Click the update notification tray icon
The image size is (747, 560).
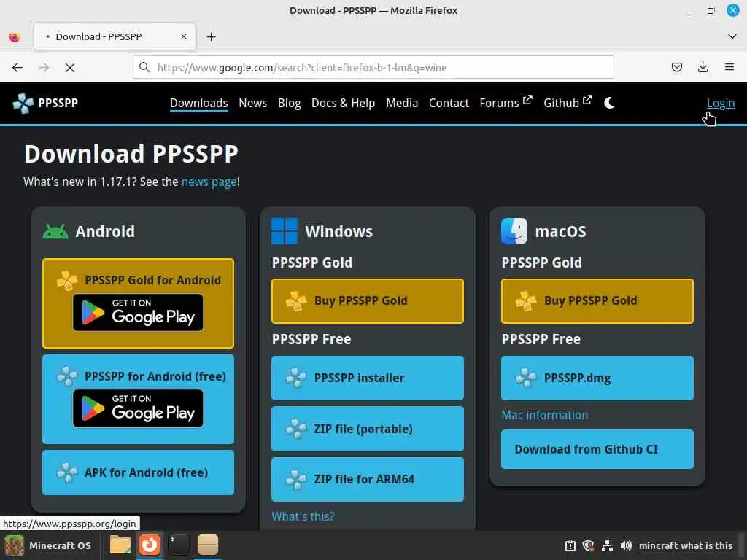[570, 545]
